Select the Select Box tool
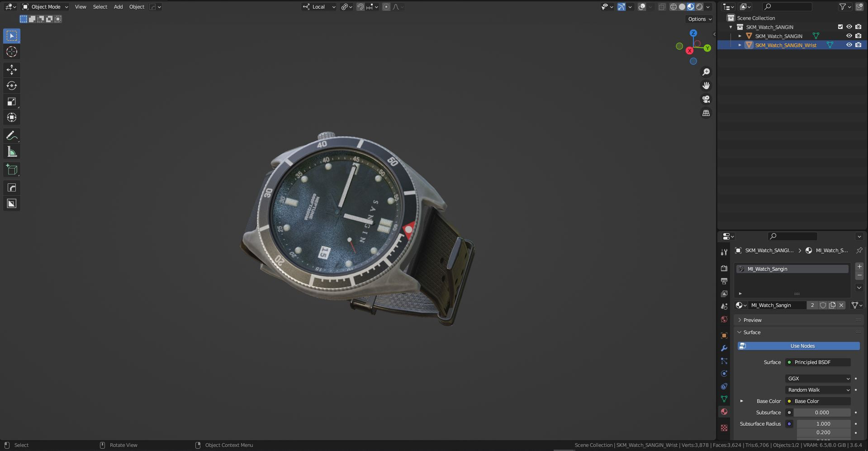The width and height of the screenshot is (868, 451). click(12, 36)
